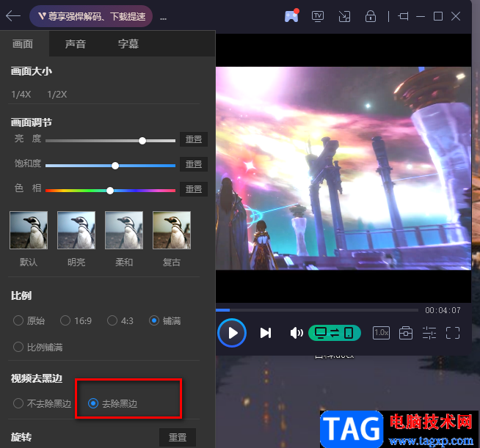Screen dimensions: 480x448
Task: Choose the 复古 filter thumbnail
Action: [172, 230]
